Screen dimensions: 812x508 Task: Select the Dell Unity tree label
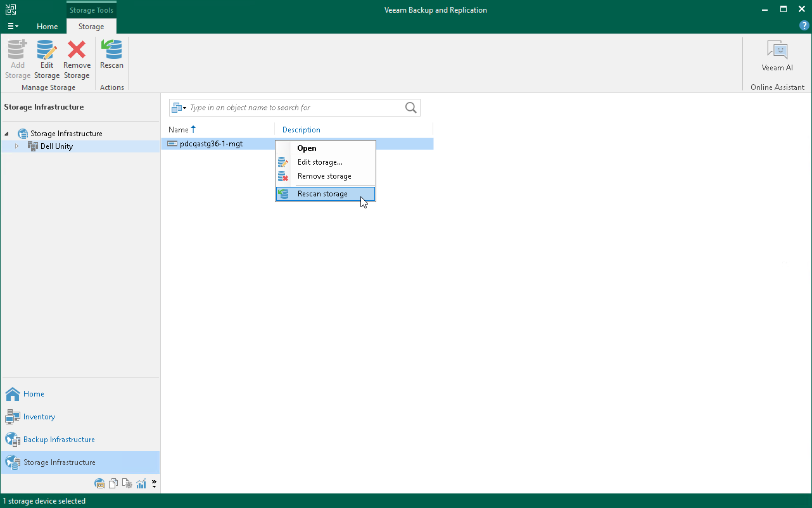57,146
